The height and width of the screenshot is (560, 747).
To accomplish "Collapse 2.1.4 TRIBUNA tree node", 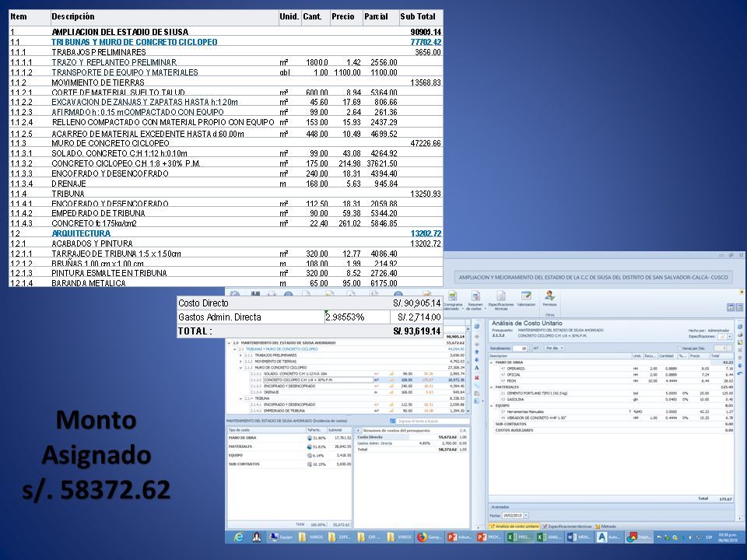I will (x=240, y=398).
